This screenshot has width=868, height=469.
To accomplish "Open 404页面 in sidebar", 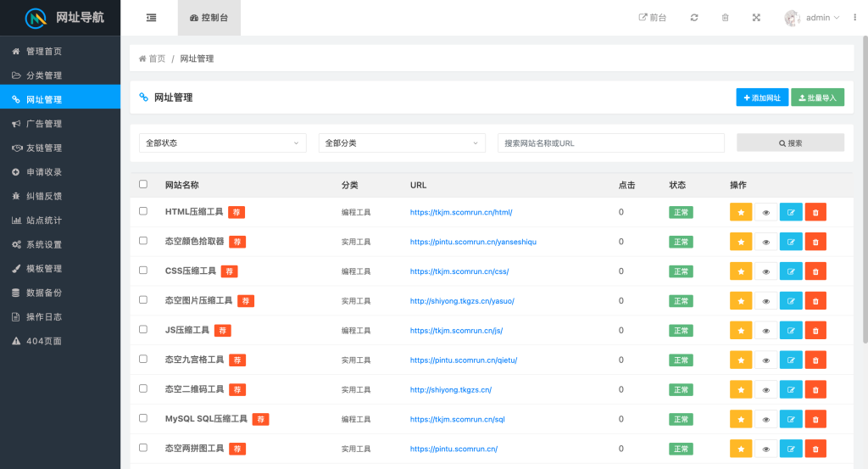I will [x=60, y=341].
